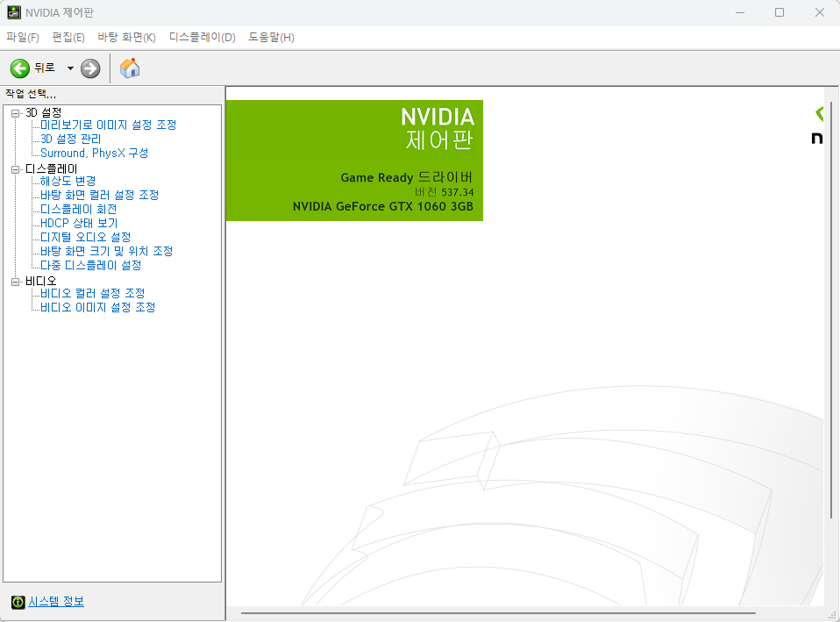Click the 디스플레이 category label in tree
Image resolution: width=840 pixels, height=622 pixels.
click(52, 169)
